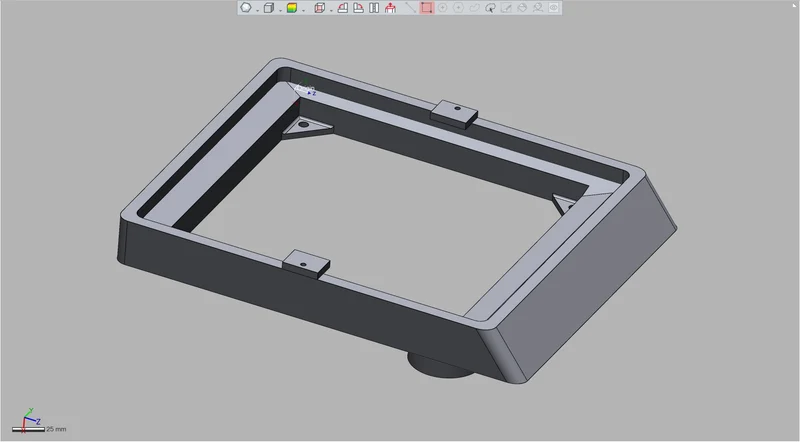Click the green-yellow shaded display style icon
The width and height of the screenshot is (800, 442).
(x=292, y=8)
